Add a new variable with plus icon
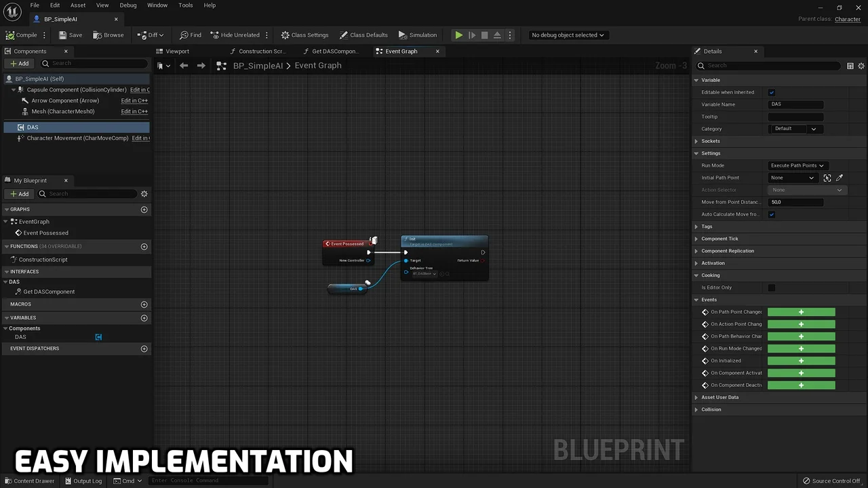Image resolution: width=868 pixels, height=488 pixels. tap(144, 318)
